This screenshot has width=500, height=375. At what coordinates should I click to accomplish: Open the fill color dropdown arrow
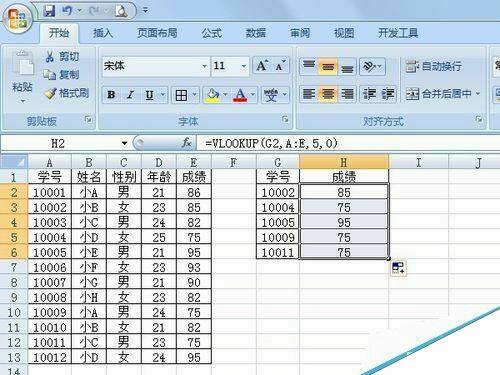point(225,95)
